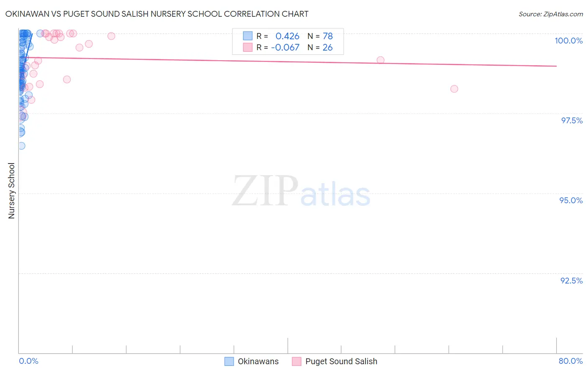
Task: Click the pink data point on the trend line
Action: (381, 60)
